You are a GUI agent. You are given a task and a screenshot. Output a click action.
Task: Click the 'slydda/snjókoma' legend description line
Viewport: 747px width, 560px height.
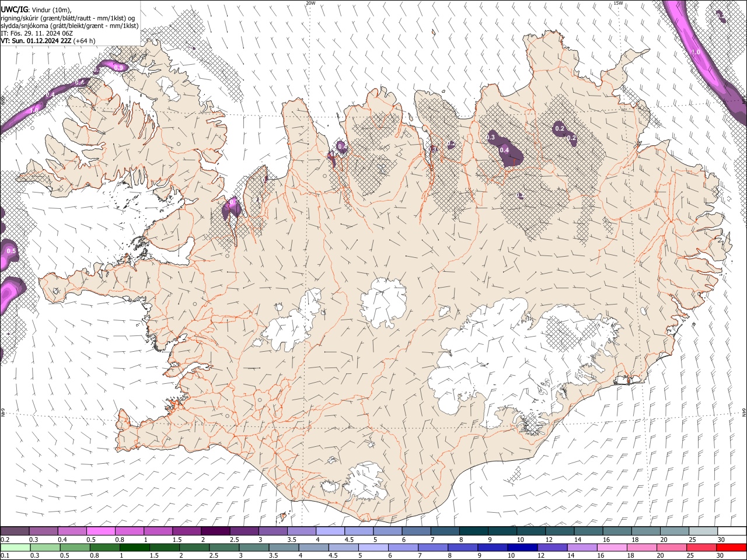click(70, 26)
